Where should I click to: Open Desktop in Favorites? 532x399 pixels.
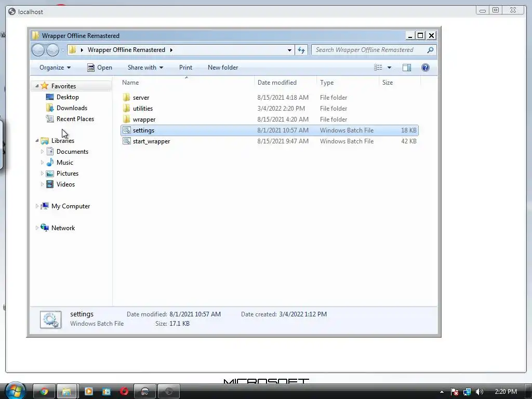[68, 97]
